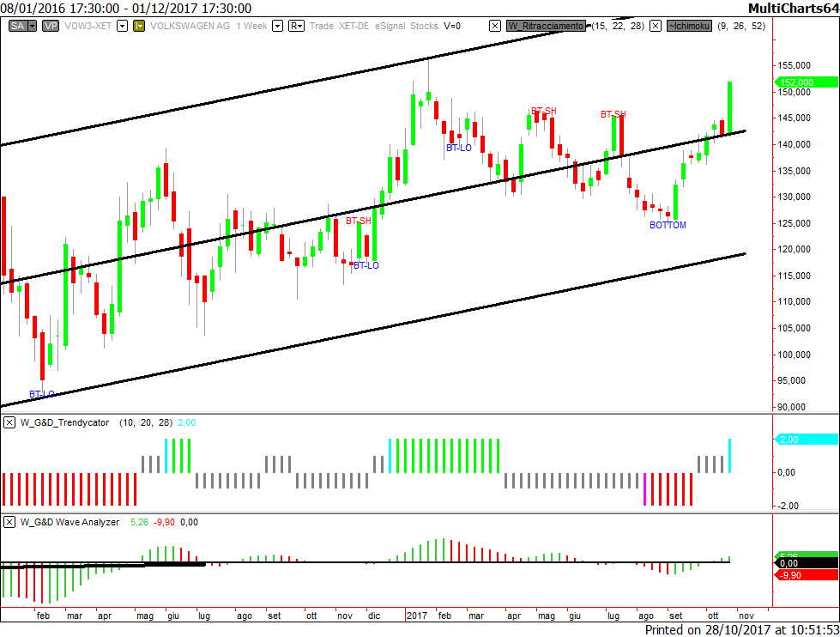
Task: Click the 135,000 price axis label
Action: (x=794, y=171)
